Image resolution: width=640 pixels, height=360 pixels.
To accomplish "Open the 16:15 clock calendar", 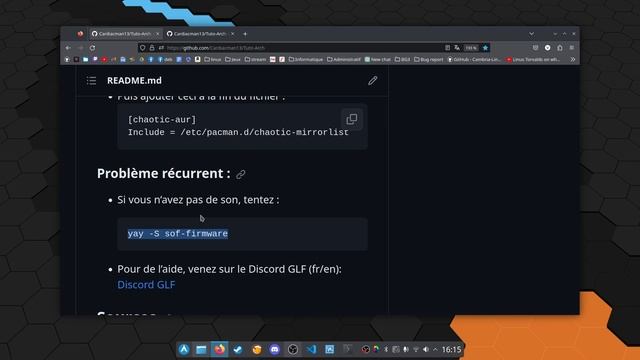I will 451,349.
